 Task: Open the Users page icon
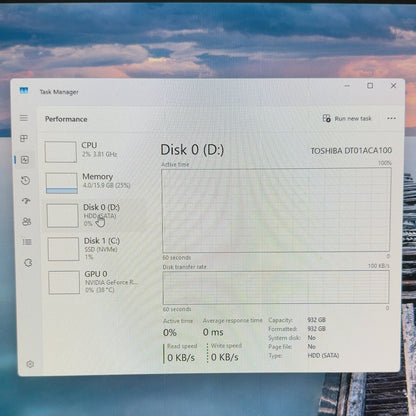[x=27, y=221]
